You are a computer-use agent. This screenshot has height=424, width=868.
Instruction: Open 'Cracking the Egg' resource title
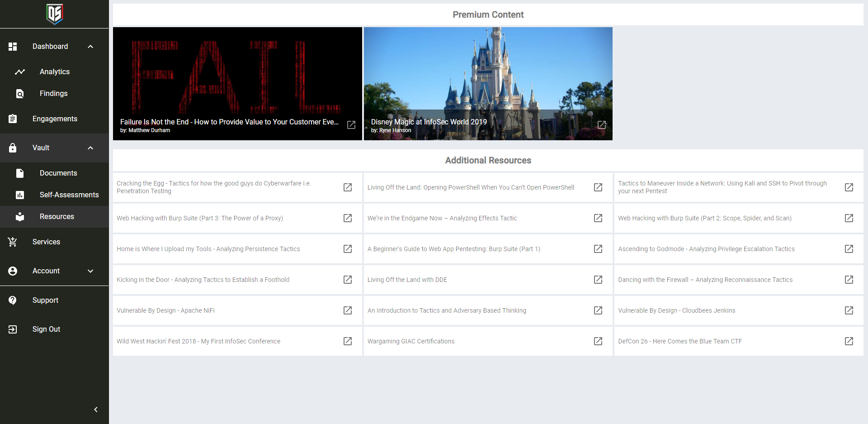214,187
